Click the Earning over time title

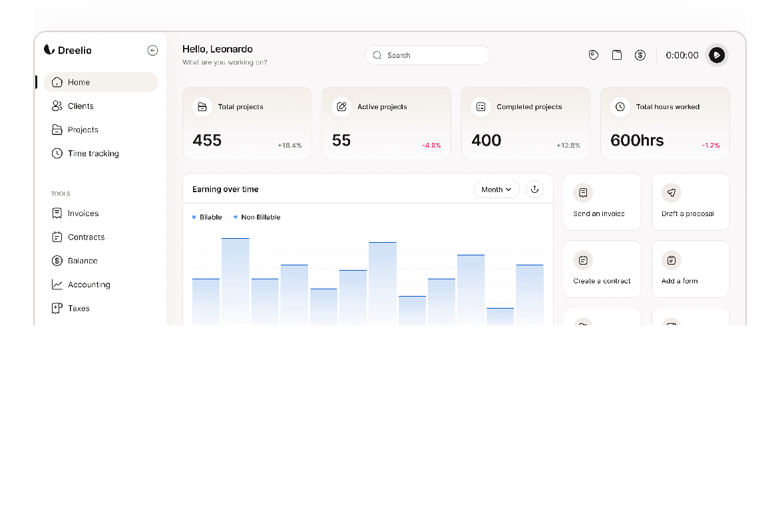pyautogui.click(x=226, y=190)
